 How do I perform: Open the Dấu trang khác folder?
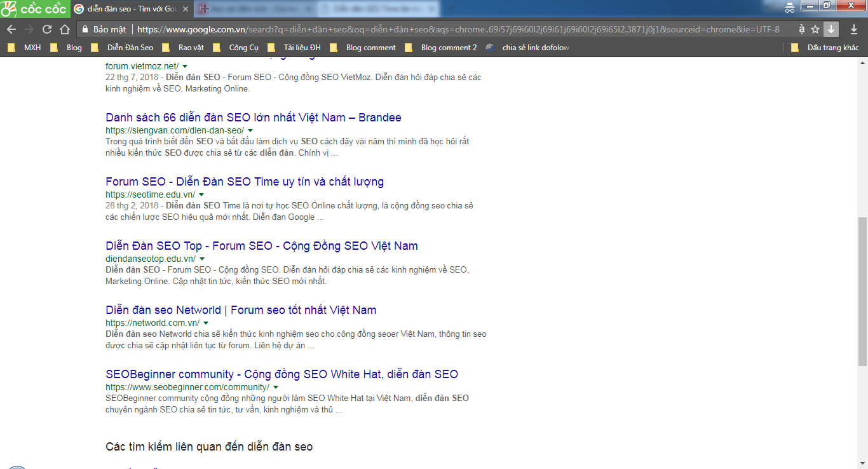point(825,48)
